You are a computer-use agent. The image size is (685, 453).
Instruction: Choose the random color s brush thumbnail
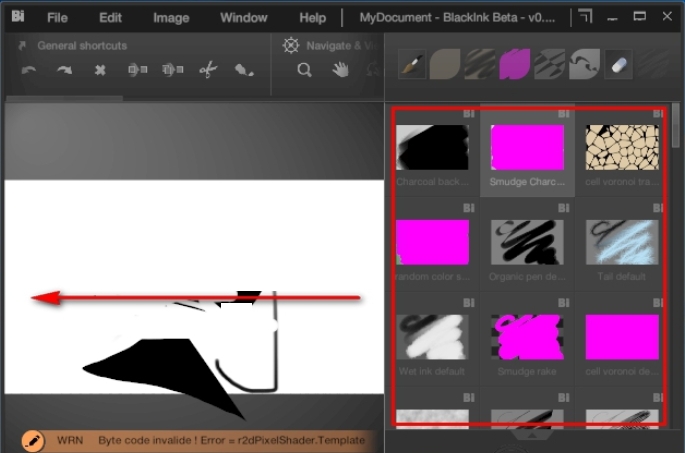[432, 242]
